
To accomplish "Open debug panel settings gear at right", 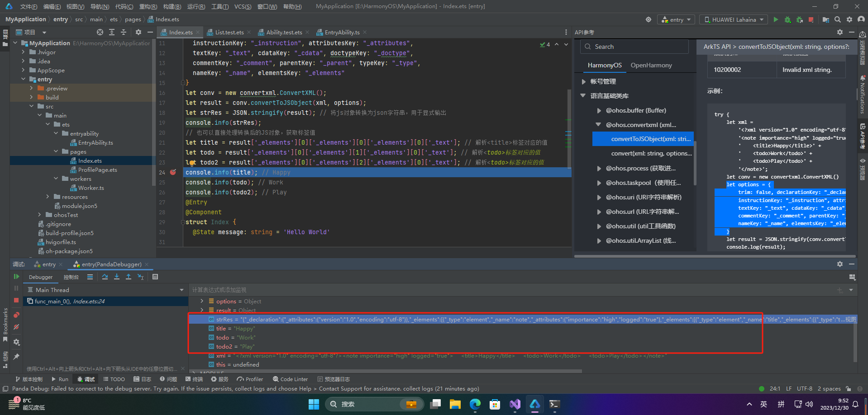I will coord(840,264).
